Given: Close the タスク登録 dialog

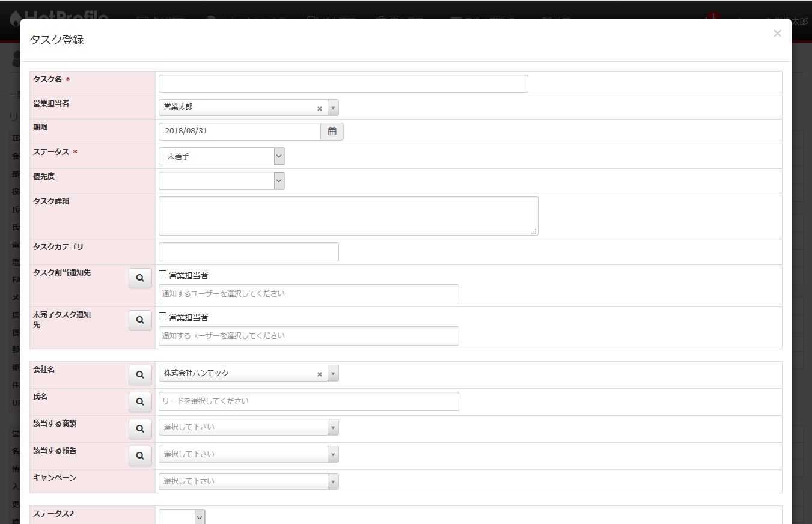Looking at the screenshot, I should 777,34.
